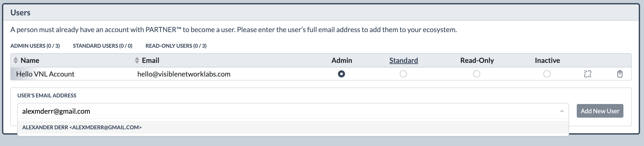
Task: Click the Add New User button
Action: point(600,111)
